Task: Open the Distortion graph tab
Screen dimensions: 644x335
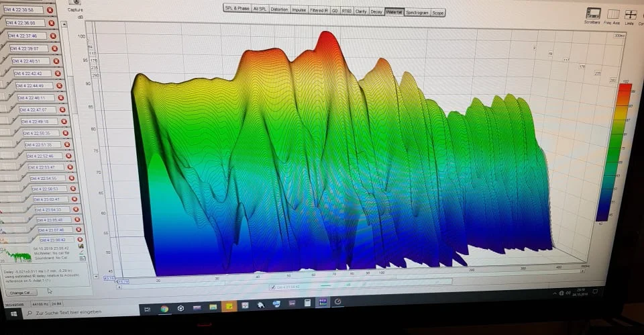Action: (x=279, y=9)
